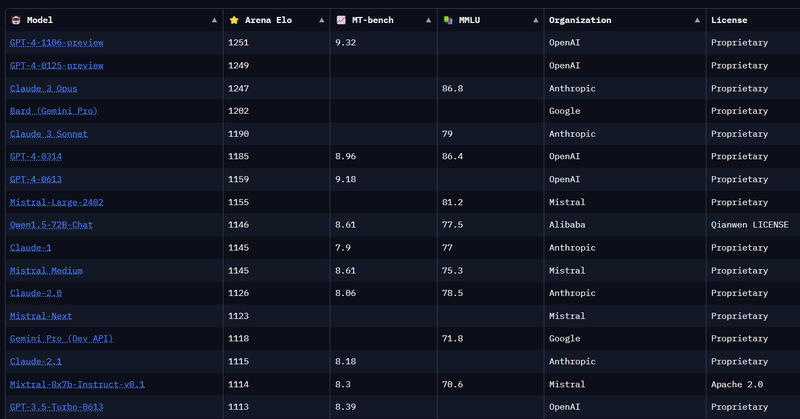The image size is (800, 419).
Task: Open the Claude 3 Opus link
Action: [43, 89]
